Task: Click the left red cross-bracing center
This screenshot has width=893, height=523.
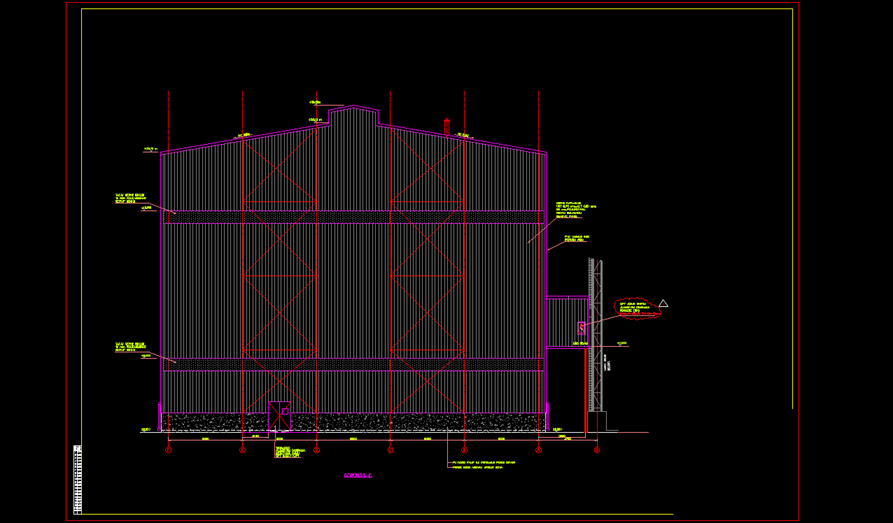Action: 279,275
